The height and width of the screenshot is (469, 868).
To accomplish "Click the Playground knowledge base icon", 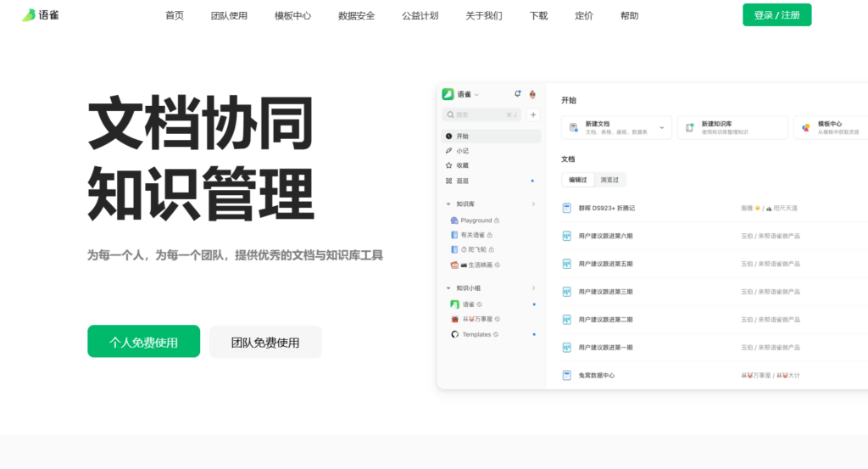I will click(x=454, y=221).
